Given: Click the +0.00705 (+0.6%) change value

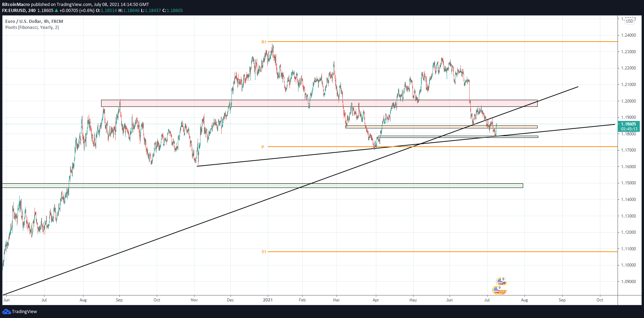Looking at the screenshot, I should pyautogui.click(x=77, y=11).
